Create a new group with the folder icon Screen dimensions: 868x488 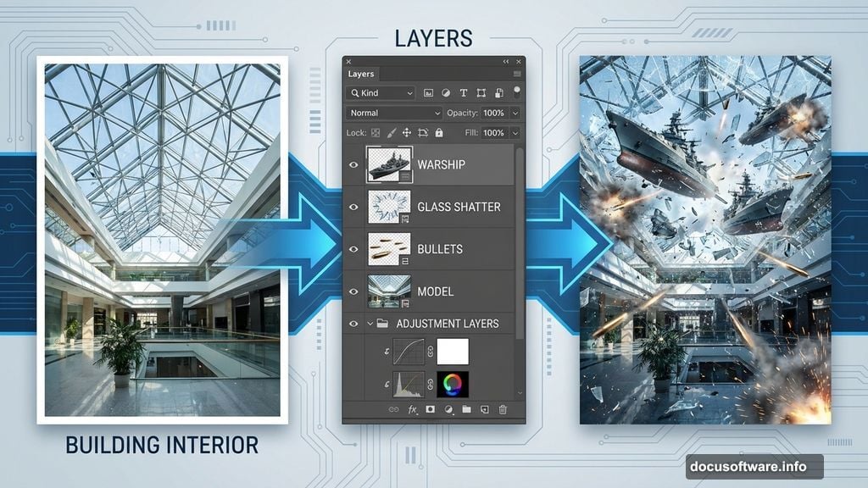click(467, 409)
